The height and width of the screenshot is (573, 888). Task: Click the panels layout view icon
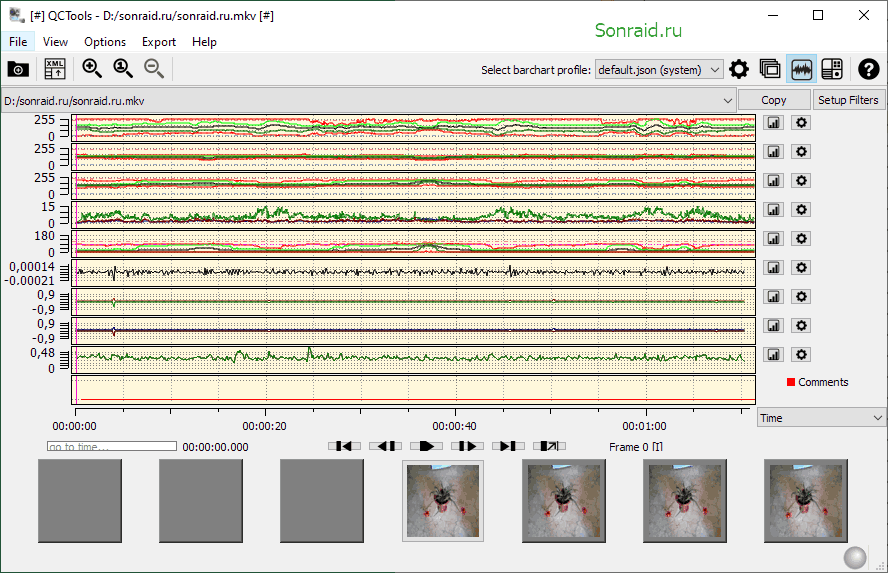click(x=831, y=69)
